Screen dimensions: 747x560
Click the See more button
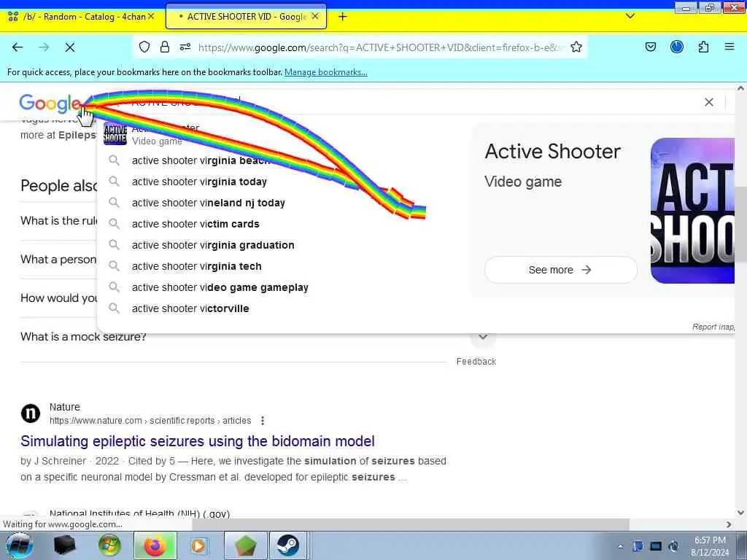pos(560,270)
